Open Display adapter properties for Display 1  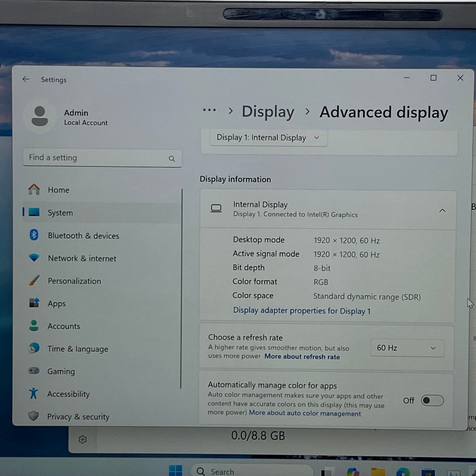pyautogui.click(x=302, y=311)
